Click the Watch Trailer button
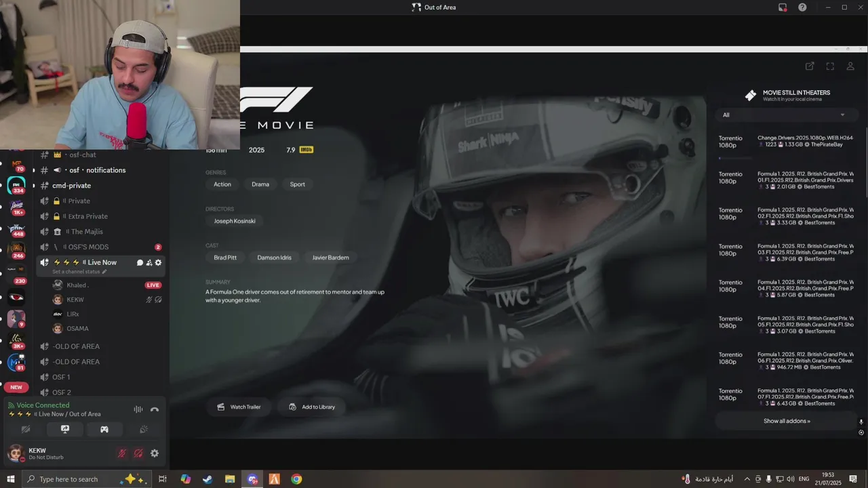Screen dimensions: 868x488 (239, 407)
